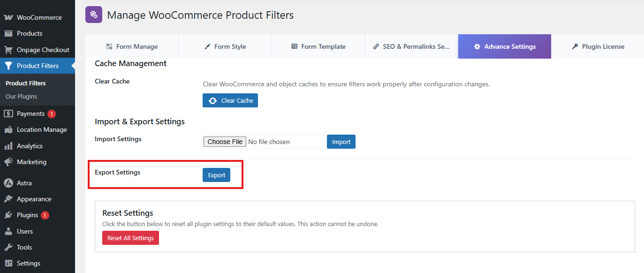Click the 'Cache Management' heading
Screen dimensions: 644x273
point(131,63)
